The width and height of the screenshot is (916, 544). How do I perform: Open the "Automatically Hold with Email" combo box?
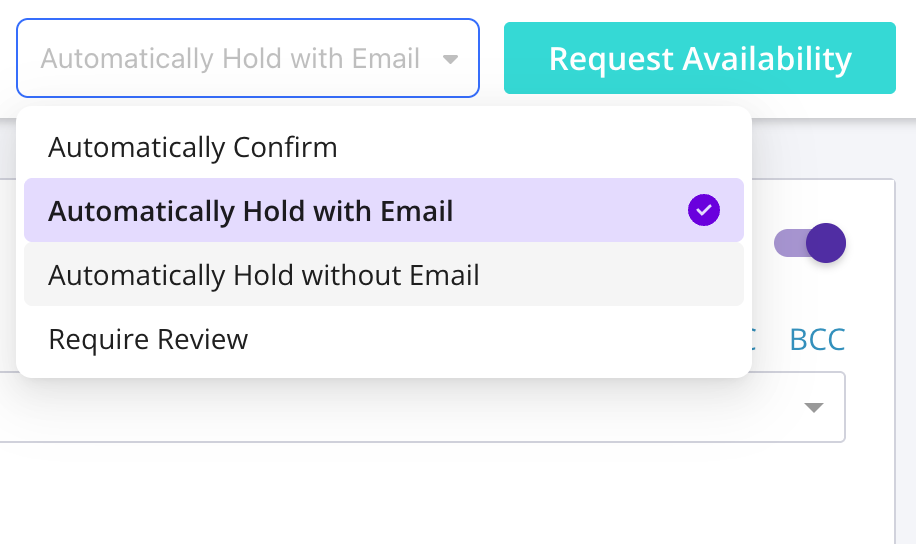point(247,58)
